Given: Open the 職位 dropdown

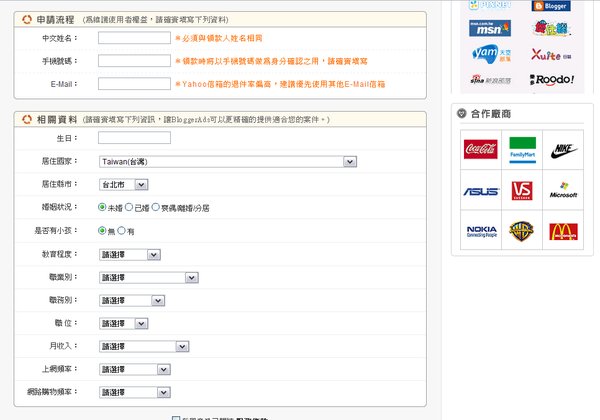Looking at the screenshot, I should pos(124,324).
